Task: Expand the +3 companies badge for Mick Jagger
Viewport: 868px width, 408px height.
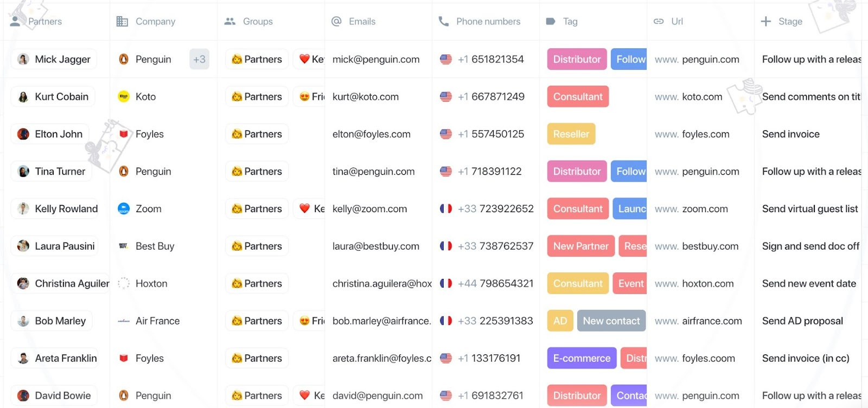Action: [x=200, y=59]
